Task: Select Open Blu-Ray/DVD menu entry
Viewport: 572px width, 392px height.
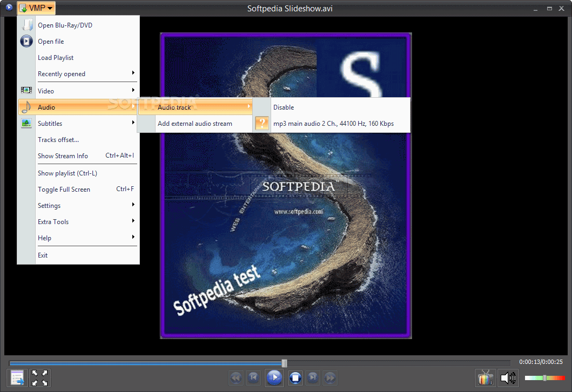Action: pyautogui.click(x=78, y=25)
